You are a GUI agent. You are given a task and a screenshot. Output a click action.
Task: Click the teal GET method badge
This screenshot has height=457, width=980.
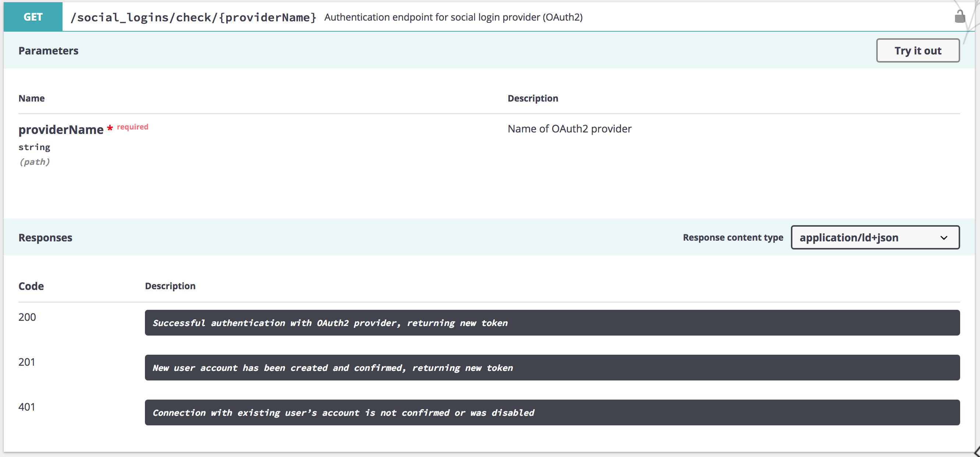click(x=33, y=16)
